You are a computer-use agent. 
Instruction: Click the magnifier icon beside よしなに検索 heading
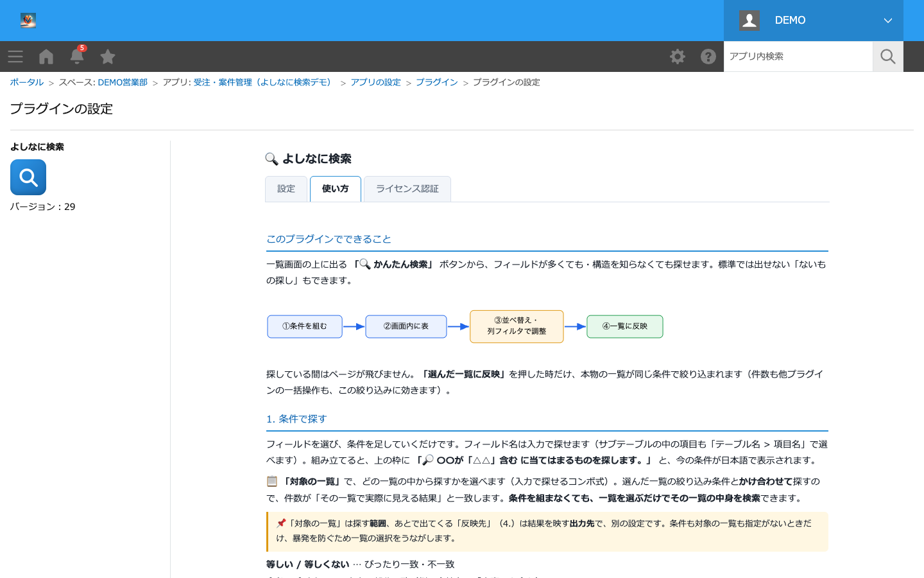271,159
